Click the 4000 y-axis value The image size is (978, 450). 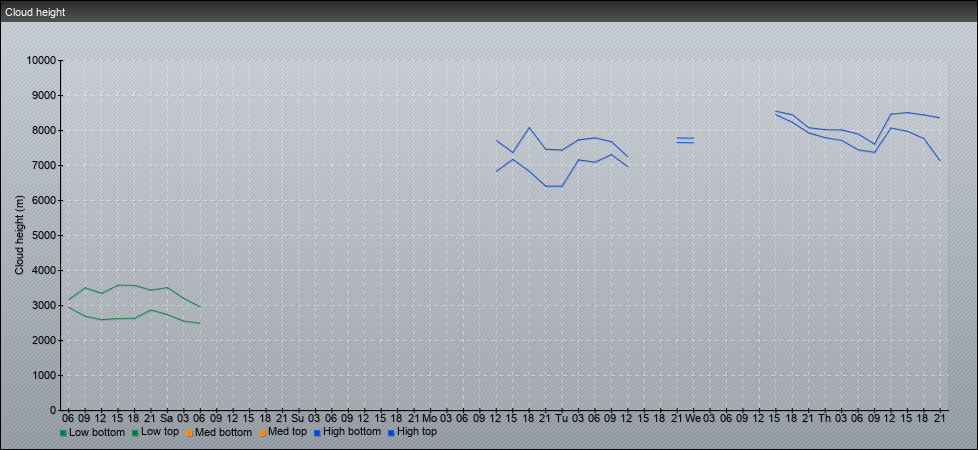coord(44,270)
